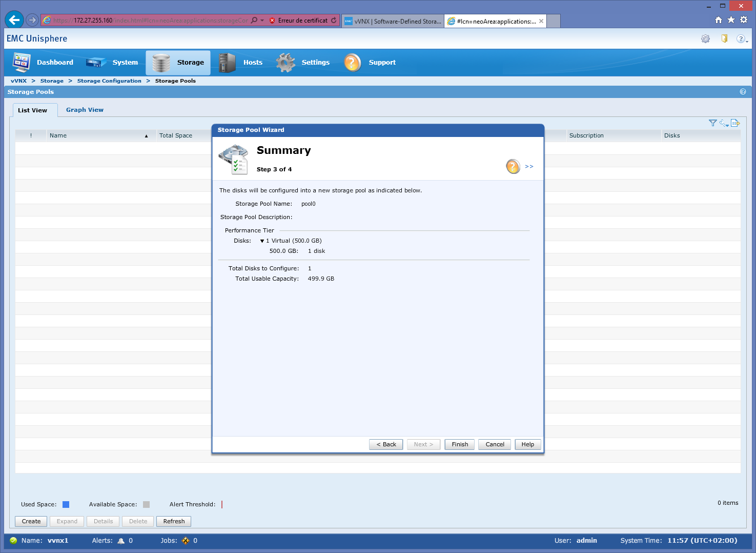
Task: Click Finish to create the storage pool
Action: (x=460, y=444)
